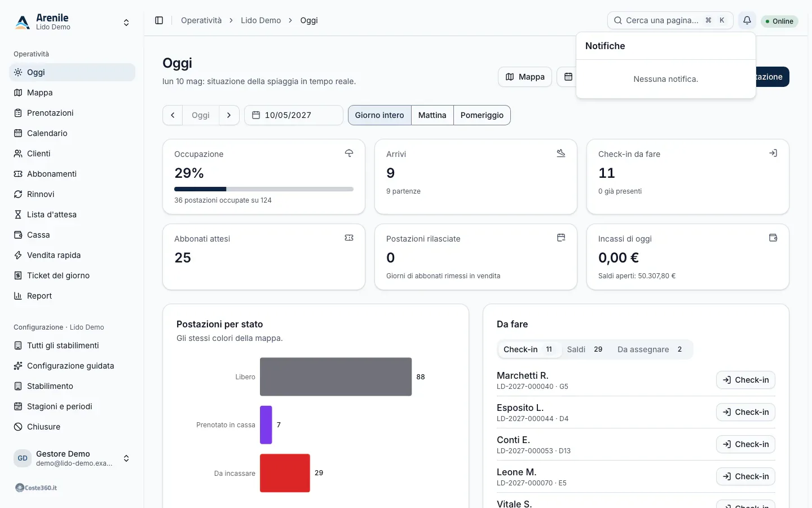Expand the Lido Demo establishment switcher
Image resolution: width=812 pixels, height=508 pixels.
click(x=72, y=23)
